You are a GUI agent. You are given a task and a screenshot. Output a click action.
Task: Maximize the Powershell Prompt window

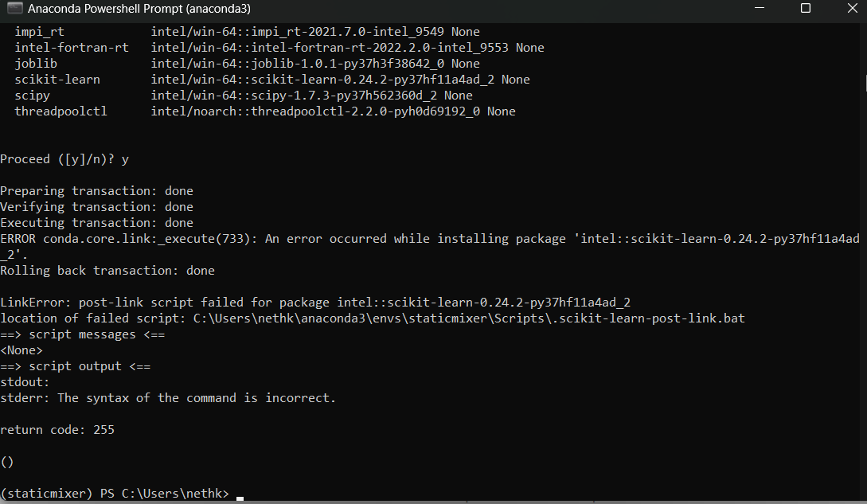[805, 9]
